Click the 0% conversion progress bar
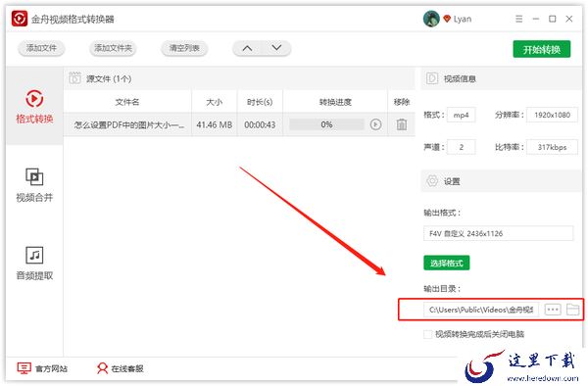Screen dimensions: 588x386 [326, 124]
